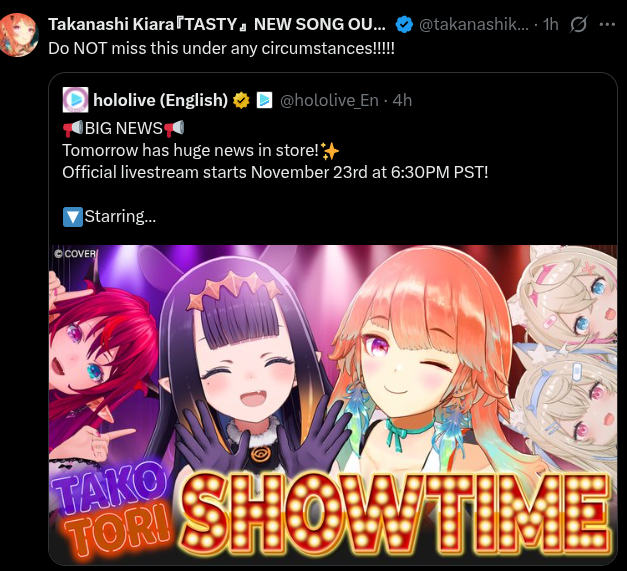Open tweet via the 1h timestamp
The height and width of the screenshot is (571, 627).
click(551, 25)
